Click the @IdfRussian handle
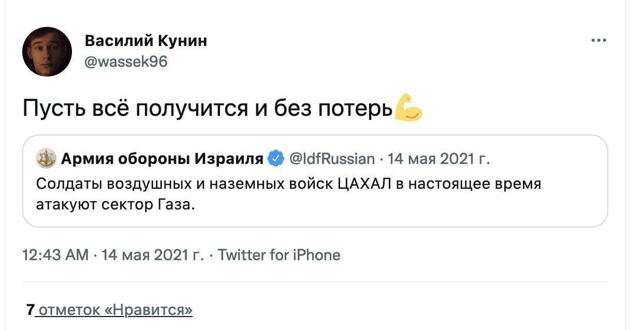Image resolution: width=644 pixels, height=330 pixels. [x=331, y=159]
